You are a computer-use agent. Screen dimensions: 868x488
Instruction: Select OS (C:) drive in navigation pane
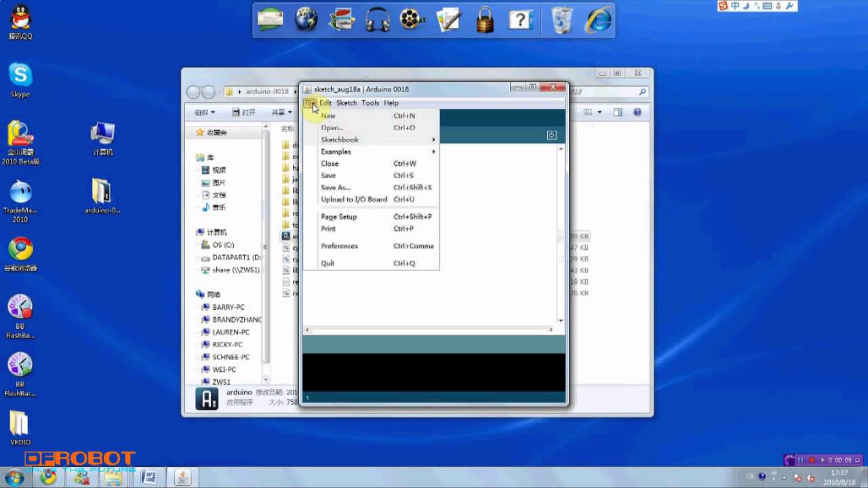tap(223, 245)
